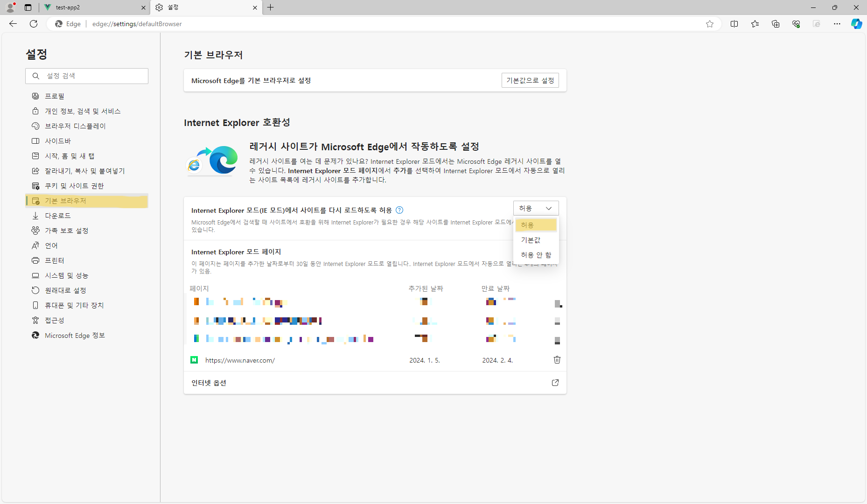Click the 페이지 column header
Viewport: 867px width, 504px height.
pos(199,288)
